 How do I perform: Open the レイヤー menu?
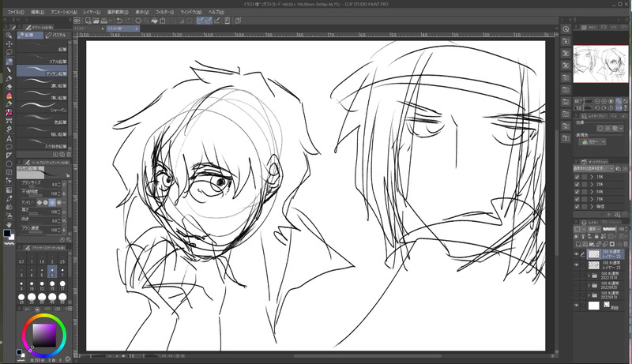[x=92, y=12]
